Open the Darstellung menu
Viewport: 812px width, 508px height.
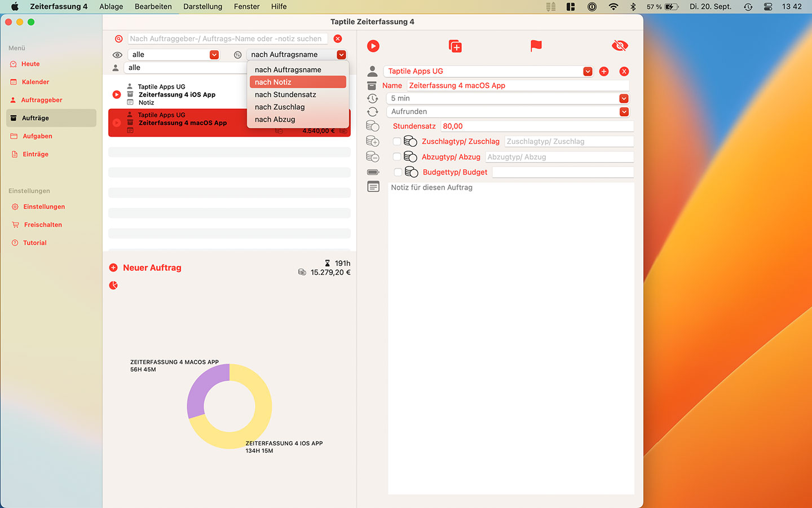point(203,7)
